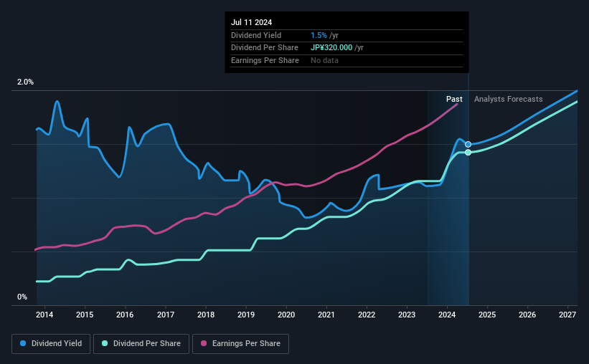This screenshot has height=364, width=589.
Task: Click the Earnings Per Share row label in tooltip
Action: [265, 60]
